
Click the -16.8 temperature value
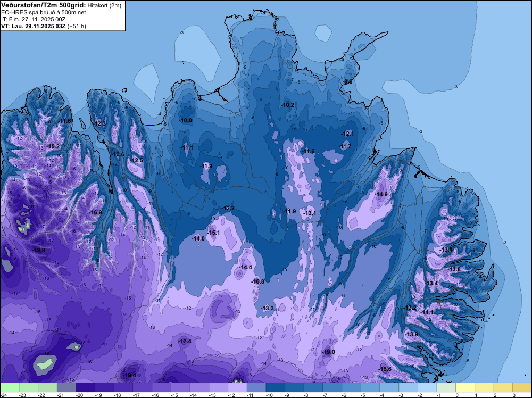[x=257, y=281]
